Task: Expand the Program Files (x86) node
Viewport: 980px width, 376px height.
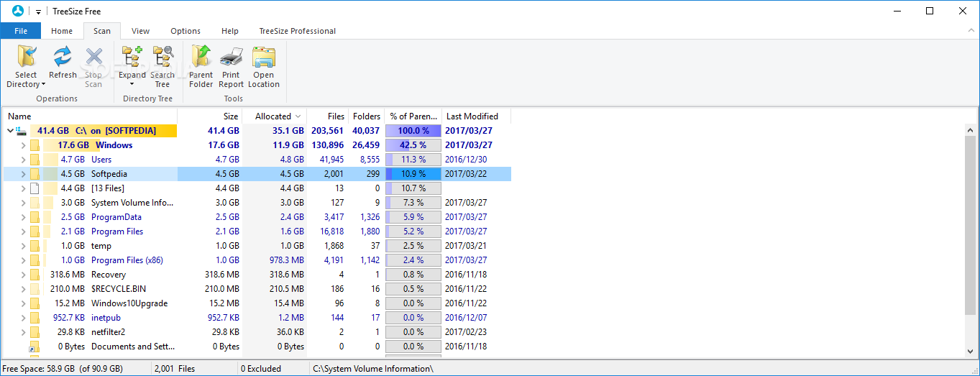Action: [x=23, y=260]
